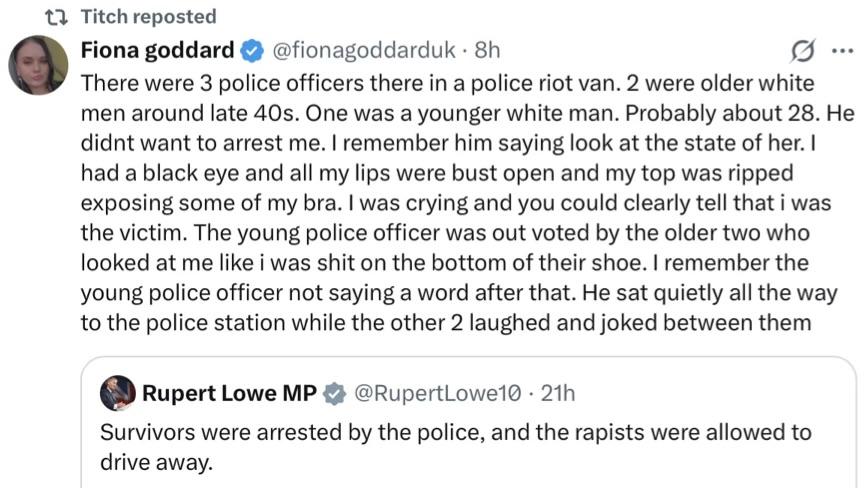This screenshot has height=488, width=868.
Task: Click Rupert Lowe MP's small avatar
Action: 118,393
